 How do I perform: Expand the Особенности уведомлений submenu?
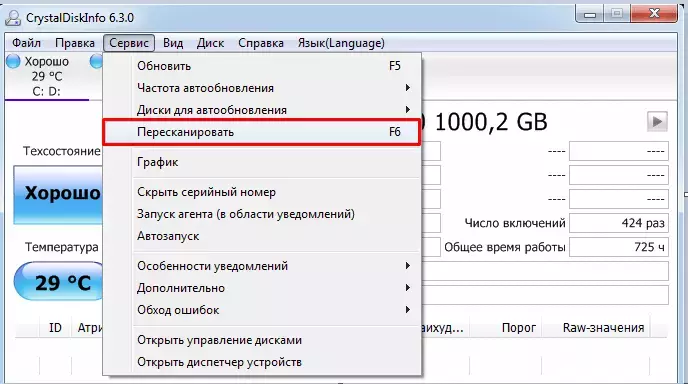point(262,266)
